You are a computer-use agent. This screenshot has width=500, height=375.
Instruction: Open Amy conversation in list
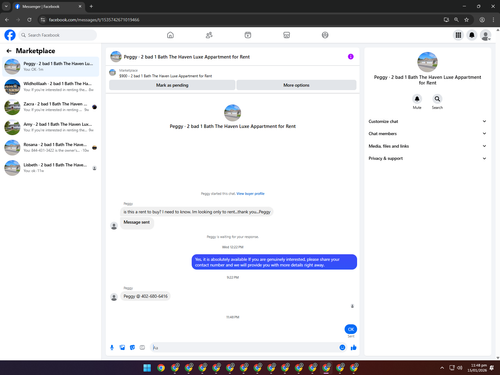[51, 127]
